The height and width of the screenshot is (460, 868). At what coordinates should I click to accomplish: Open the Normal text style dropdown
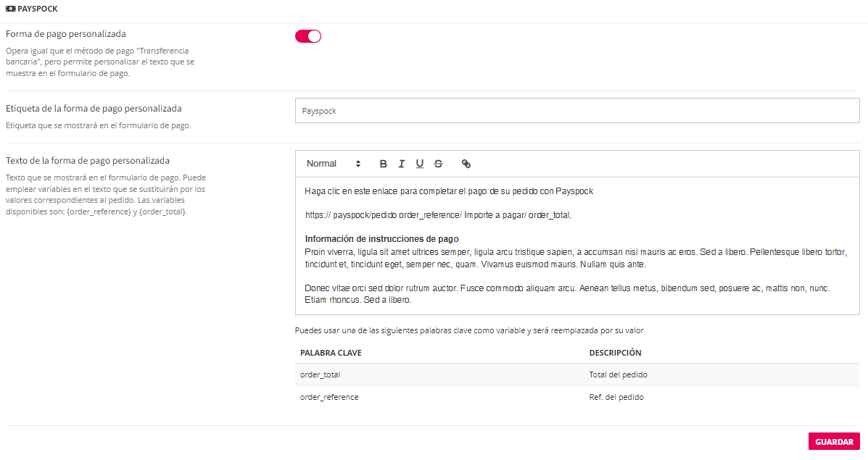point(333,164)
